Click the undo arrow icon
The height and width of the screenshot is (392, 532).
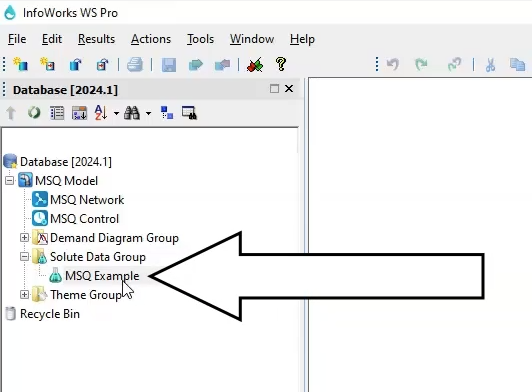coord(393,64)
